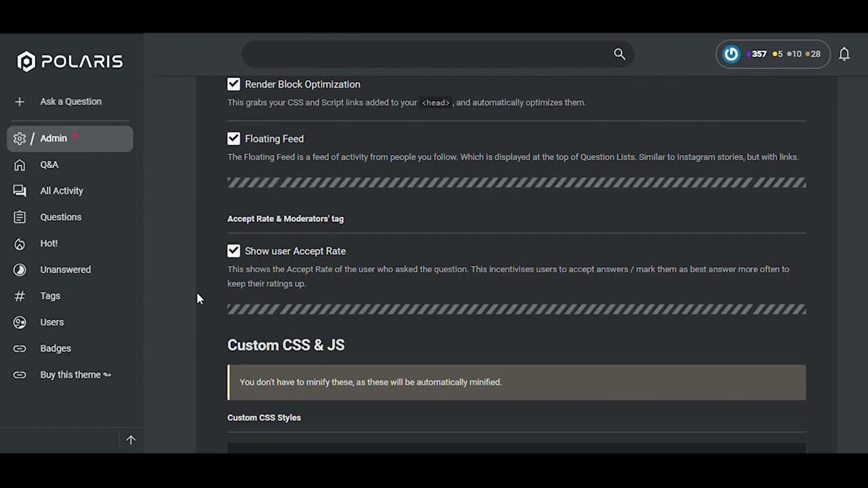Image resolution: width=868 pixels, height=488 pixels.
Task: Click the user avatar power icon
Action: [x=731, y=54]
